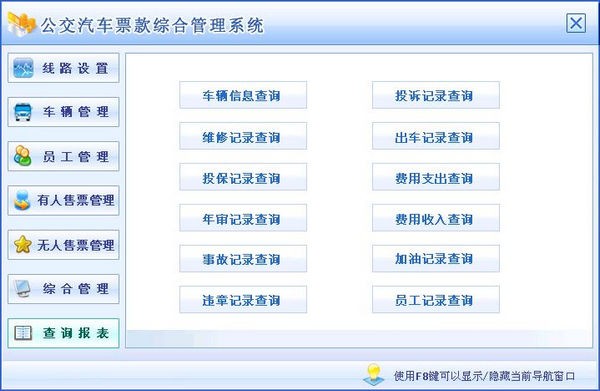600x391 pixels.
Task: Open 车辆管理 navigation item
Action: click(64, 112)
